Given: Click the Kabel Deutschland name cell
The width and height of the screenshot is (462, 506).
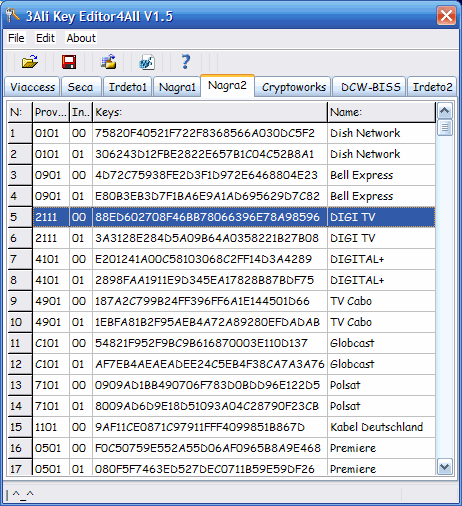Looking at the screenshot, I should point(382,427).
